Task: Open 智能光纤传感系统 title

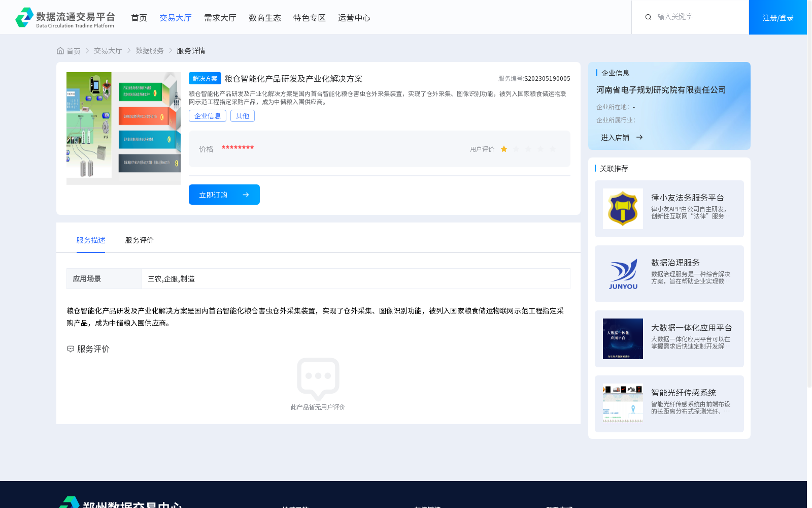Action: pos(684,393)
